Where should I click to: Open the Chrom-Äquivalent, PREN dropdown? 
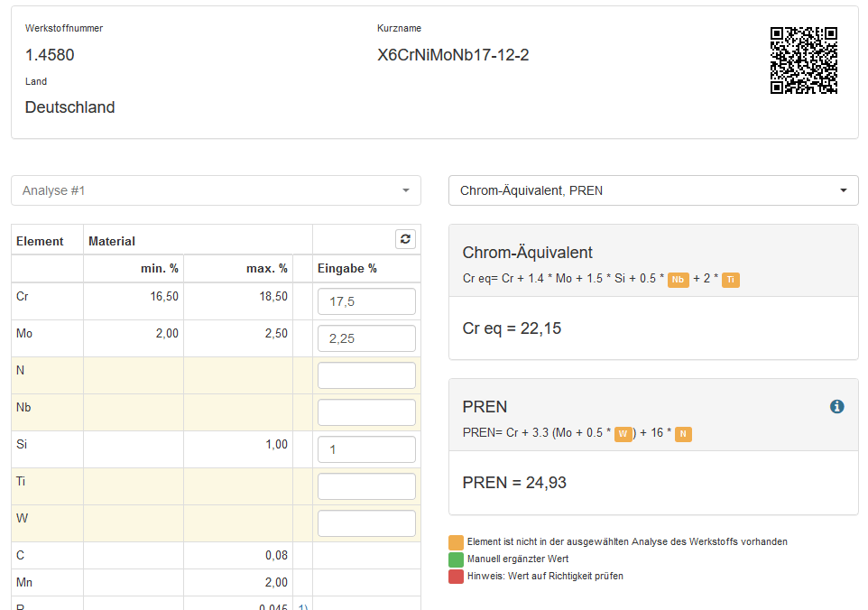(x=653, y=190)
